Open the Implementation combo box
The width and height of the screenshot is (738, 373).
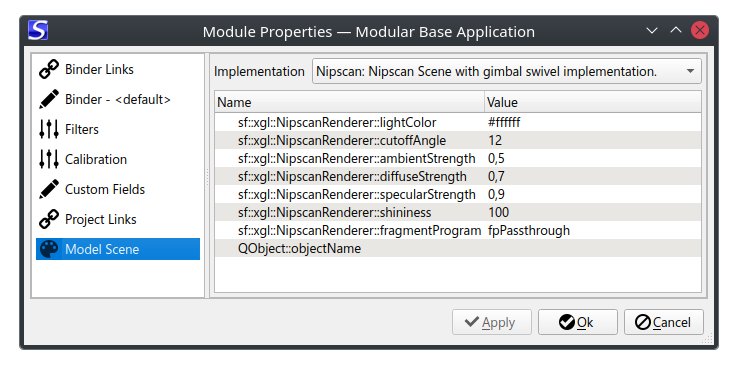click(x=506, y=72)
